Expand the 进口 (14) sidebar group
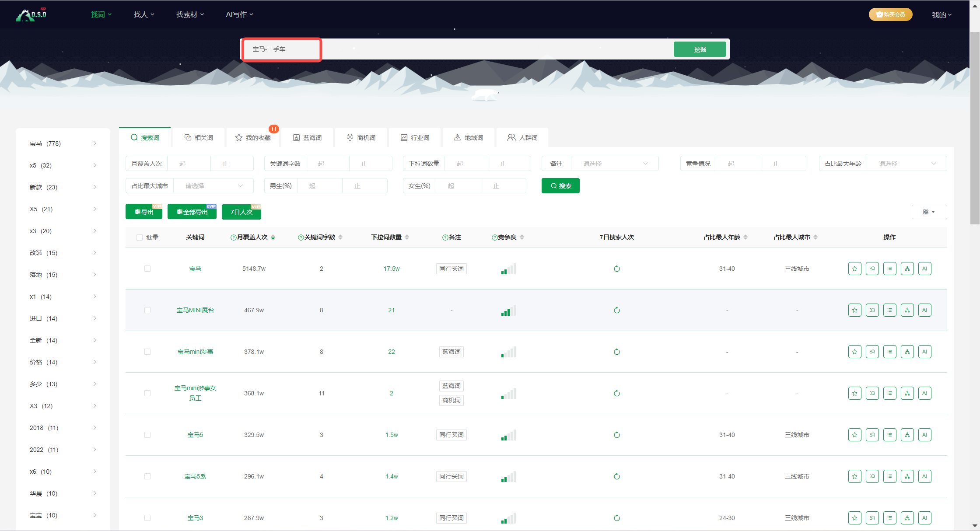Image resolution: width=980 pixels, height=531 pixels. tap(63, 318)
